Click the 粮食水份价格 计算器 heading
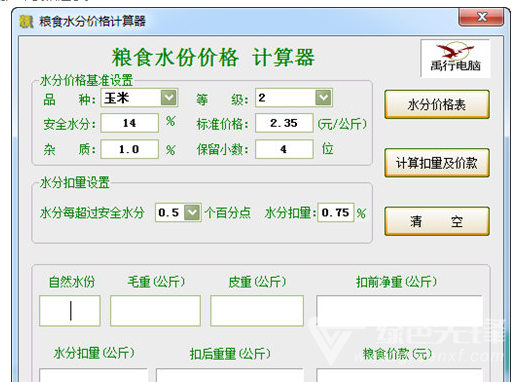The height and width of the screenshot is (382, 522). (x=213, y=58)
